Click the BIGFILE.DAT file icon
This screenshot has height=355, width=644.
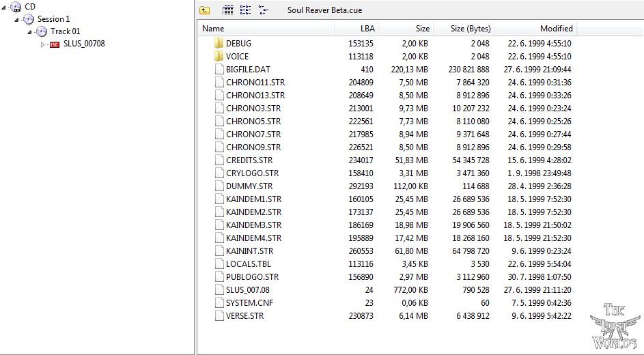(219, 70)
